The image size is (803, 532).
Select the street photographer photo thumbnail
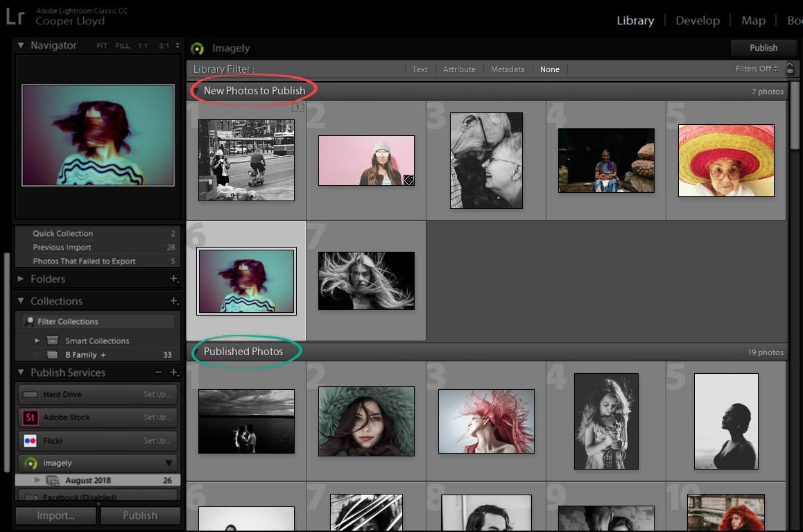tap(246, 160)
